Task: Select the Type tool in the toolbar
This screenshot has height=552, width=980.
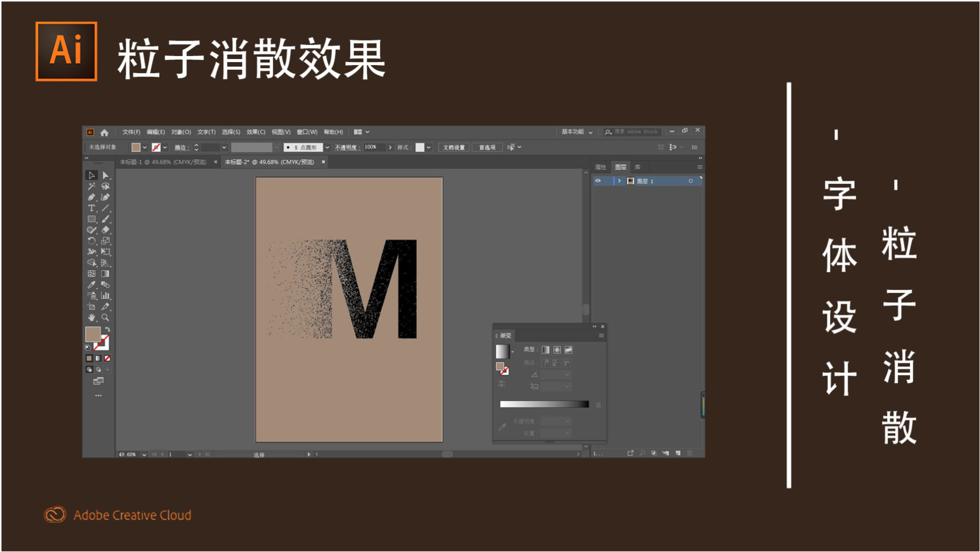Action: (x=91, y=207)
